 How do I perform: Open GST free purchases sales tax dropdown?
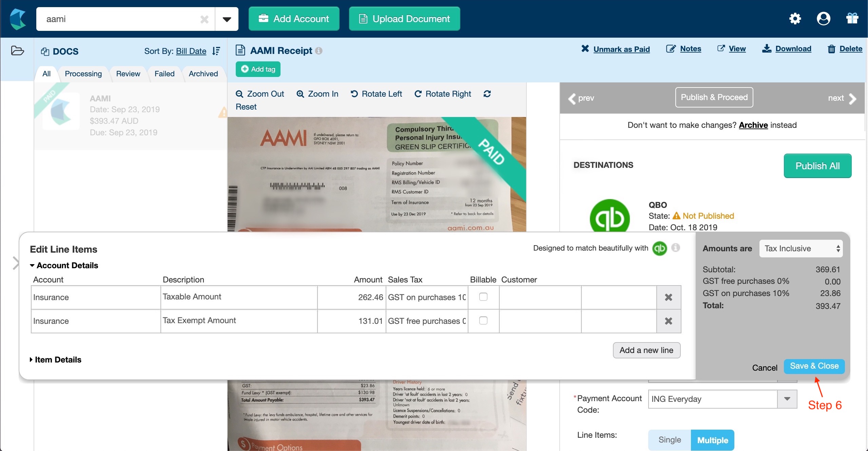coord(427,321)
